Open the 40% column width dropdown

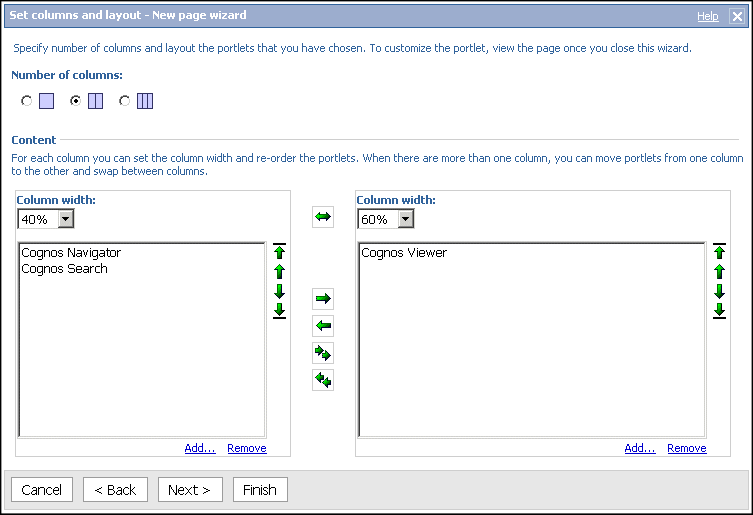click(x=46, y=219)
